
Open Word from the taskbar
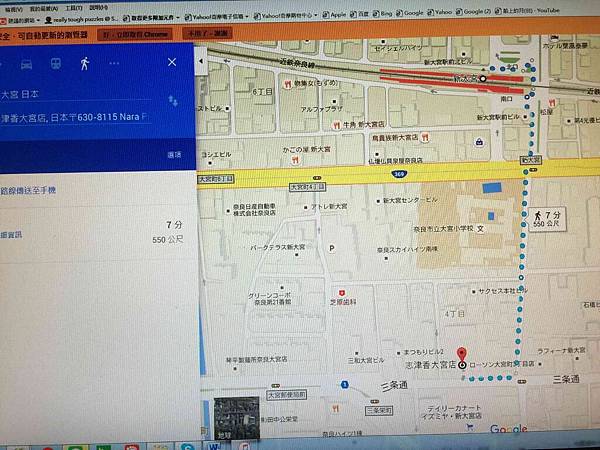pyautogui.click(x=215, y=447)
